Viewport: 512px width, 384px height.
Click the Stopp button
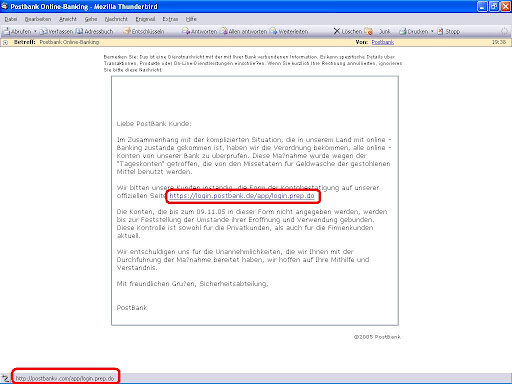click(x=449, y=31)
